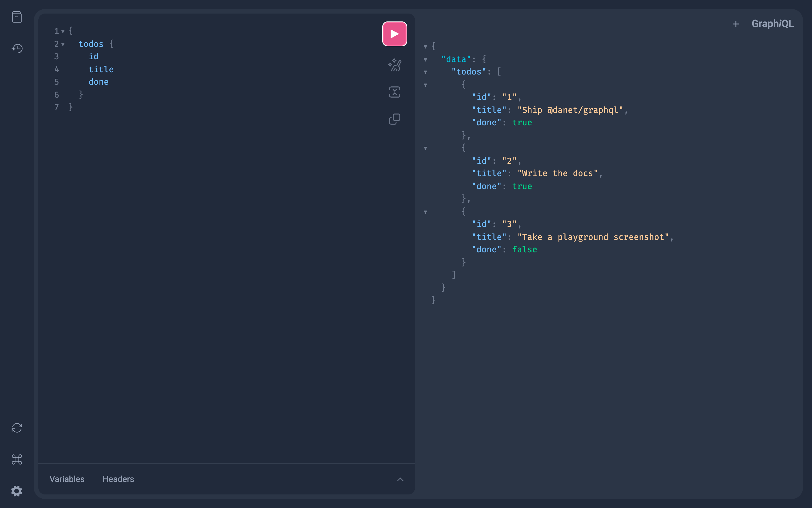The height and width of the screenshot is (508, 812).
Task: Click the true value under "Write the docs"
Action: [522, 186]
